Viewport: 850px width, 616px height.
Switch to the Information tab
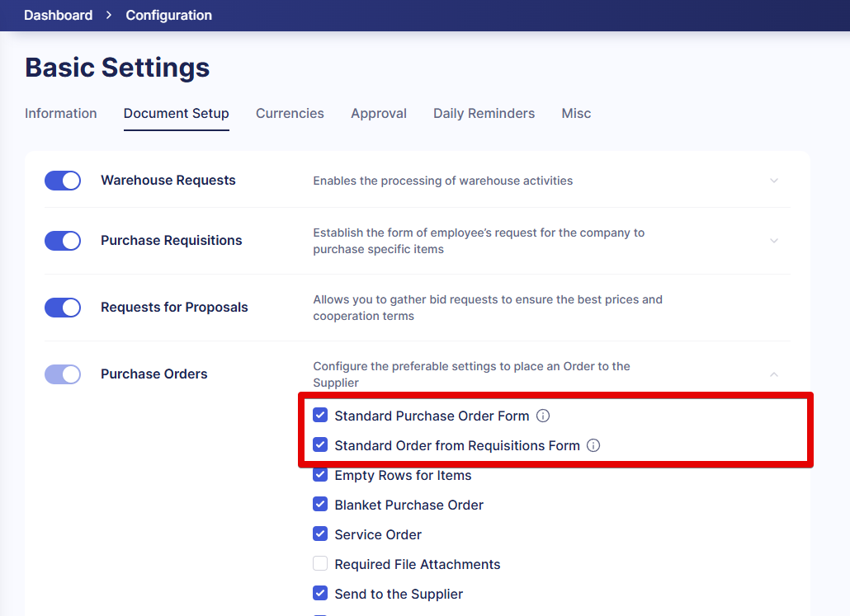pyautogui.click(x=61, y=113)
